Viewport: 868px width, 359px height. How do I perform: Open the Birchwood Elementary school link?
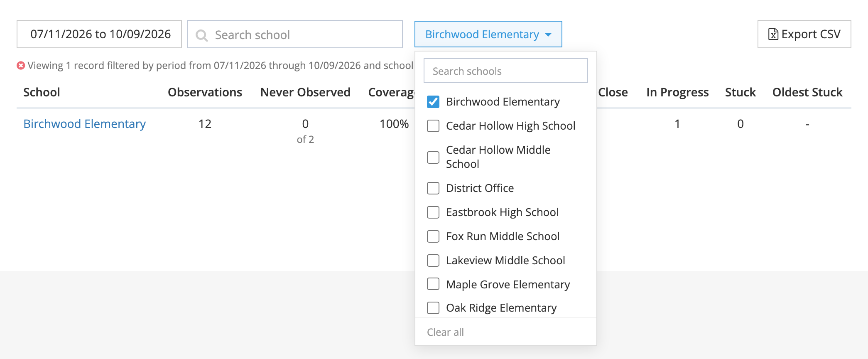(84, 124)
